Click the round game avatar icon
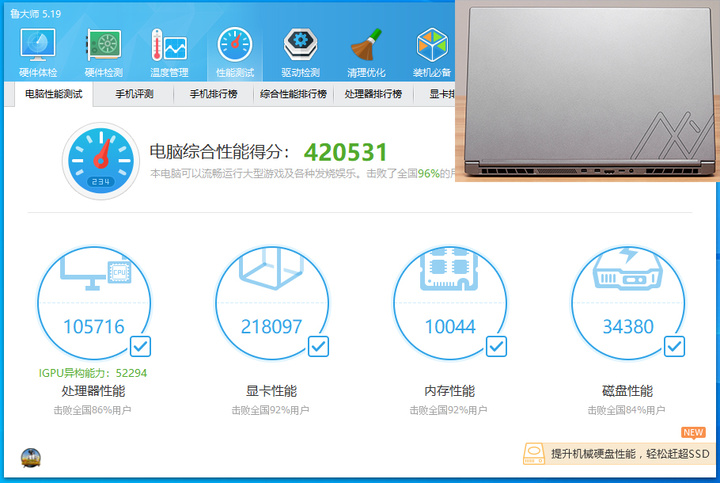 [31, 458]
